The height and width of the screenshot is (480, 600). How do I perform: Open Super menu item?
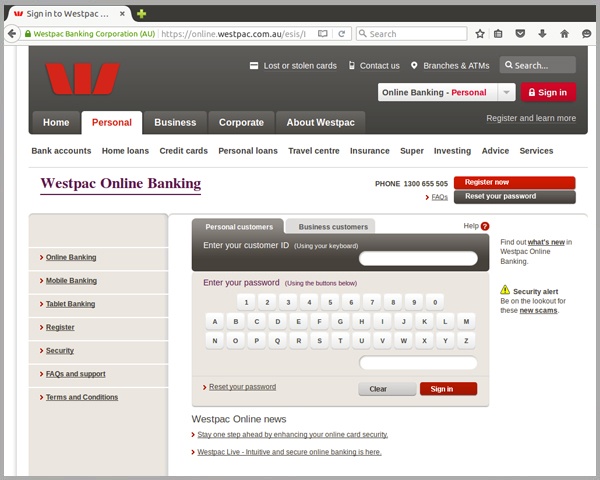(412, 151)
